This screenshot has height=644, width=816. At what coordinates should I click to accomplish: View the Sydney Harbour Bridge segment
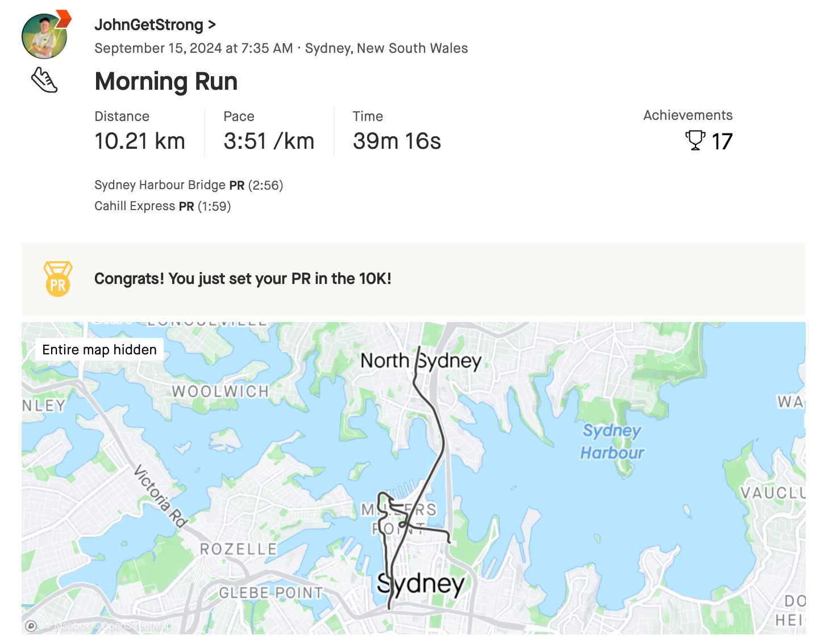point(159,185)
